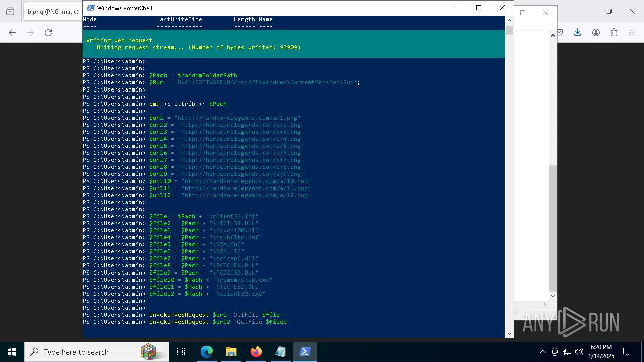The height and width of the screenshot is (362, 644).
Task: Click the '\msvcr100.dll' file string
Action: pos(235,230)
